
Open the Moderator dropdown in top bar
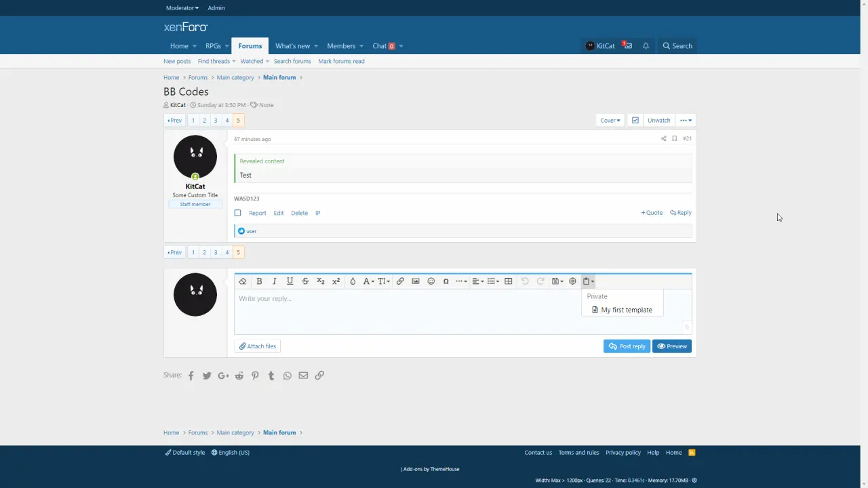pos(182,8)
